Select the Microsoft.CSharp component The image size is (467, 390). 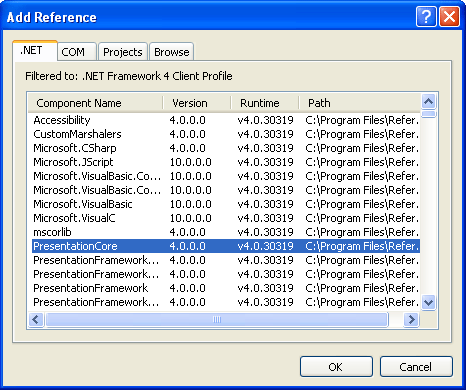tap(226, 148)
